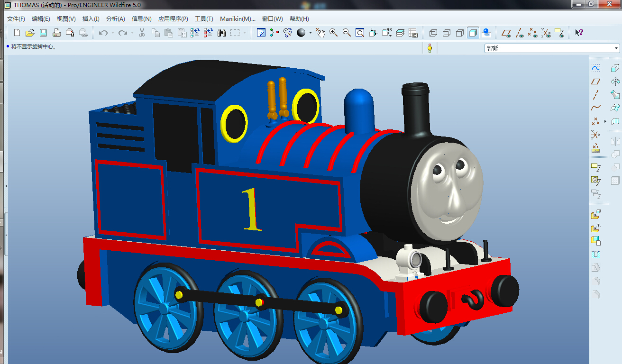This screenshot has height=364, width=622.
Task: Open the selection filter dropdown showing 智能
Action: 552,48
